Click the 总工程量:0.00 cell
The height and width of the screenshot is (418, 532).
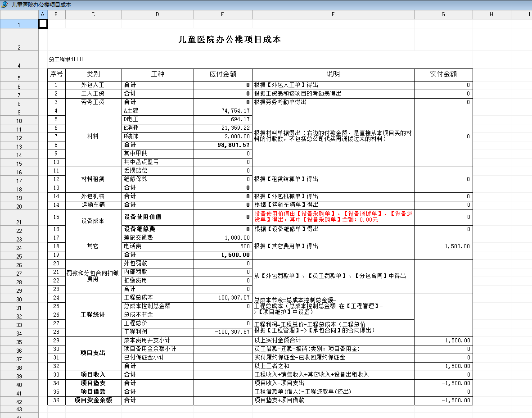tap(66, 59)
